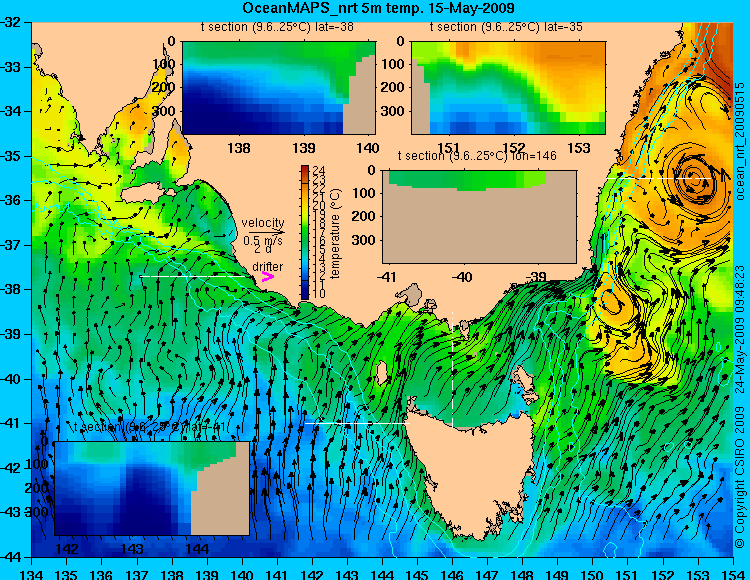Open the lat=-35 temperature section inset plot
750x580 pixels.
[508, 88]
